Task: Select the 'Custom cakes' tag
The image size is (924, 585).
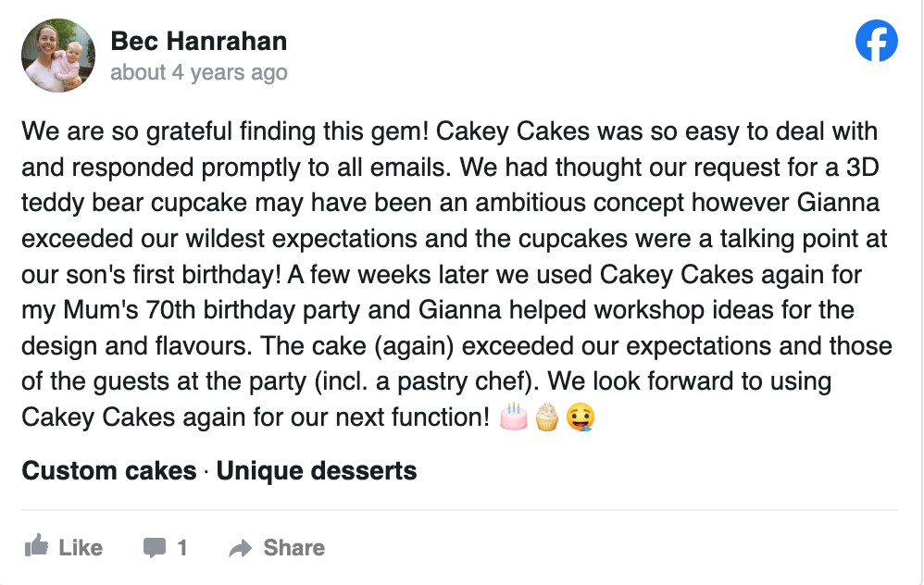Action: 108,471
